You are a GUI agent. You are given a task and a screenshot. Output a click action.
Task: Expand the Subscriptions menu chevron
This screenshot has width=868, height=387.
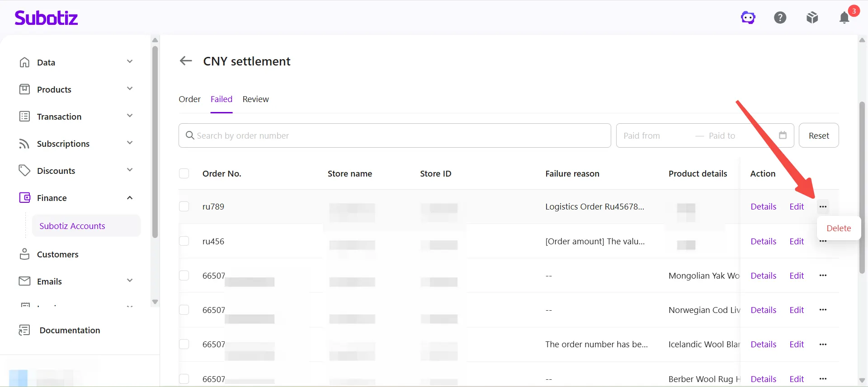coord(130,143)
